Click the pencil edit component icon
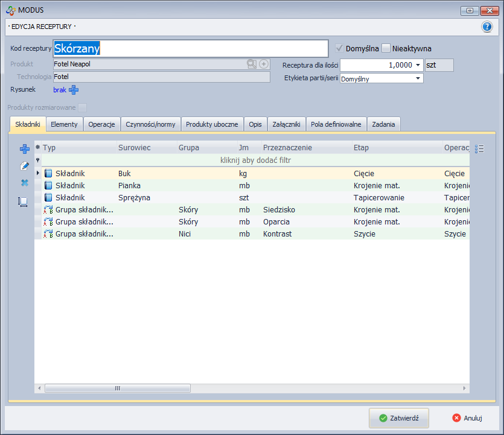This screenshot has height=435, width=504. pos(25,166)
